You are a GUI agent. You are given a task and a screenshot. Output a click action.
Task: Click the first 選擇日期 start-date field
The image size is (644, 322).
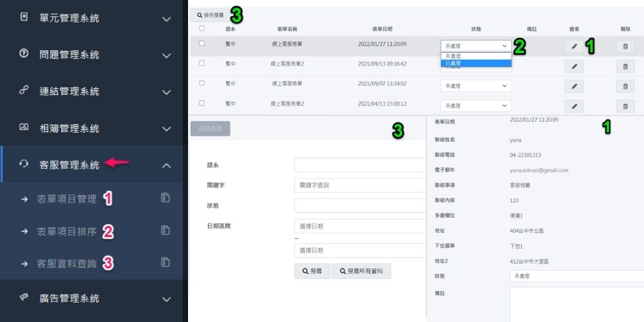click(360, 226)
